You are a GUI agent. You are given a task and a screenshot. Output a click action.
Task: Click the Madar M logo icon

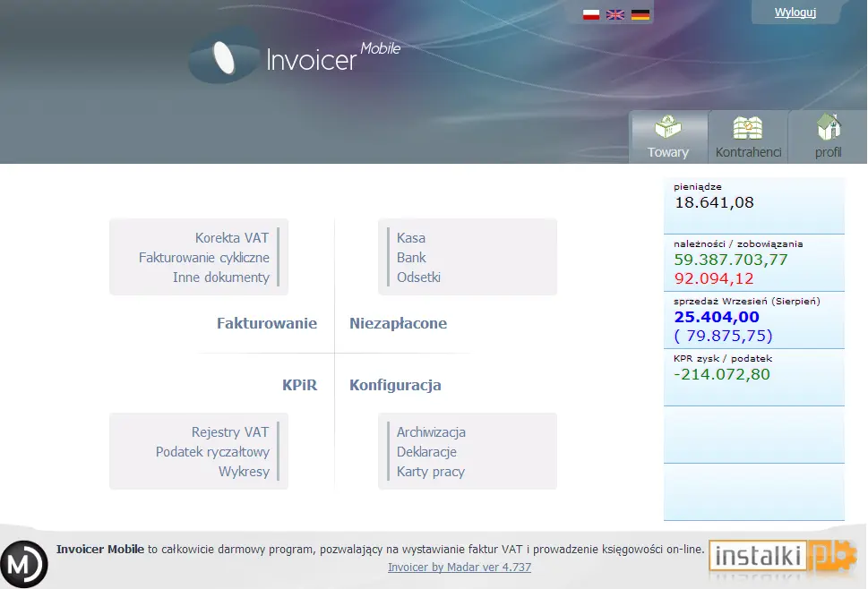pos(24,564)
